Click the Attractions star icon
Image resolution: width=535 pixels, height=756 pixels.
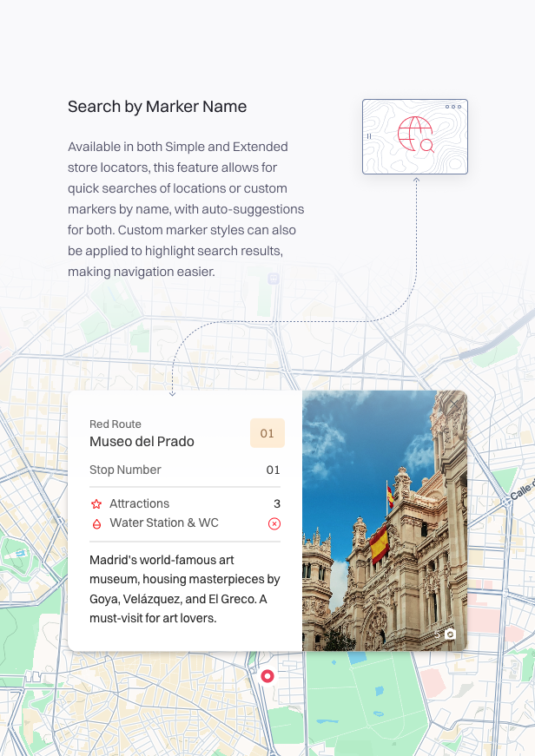pyautogui.click(x=96, y=503)
